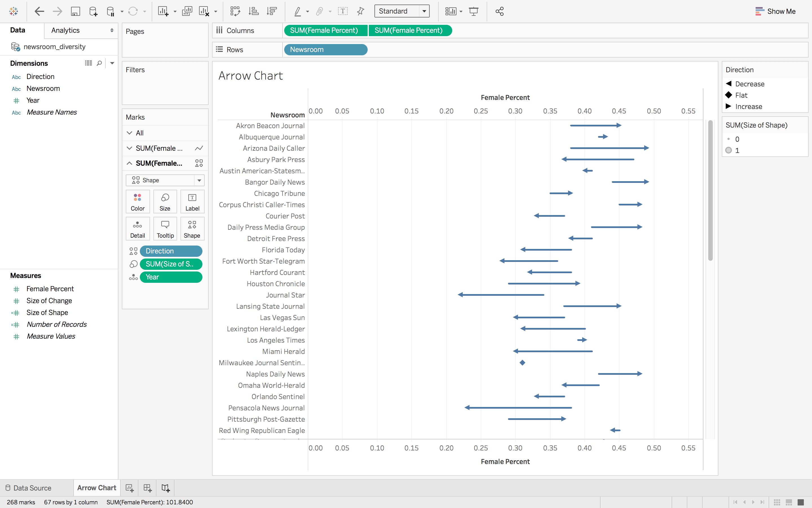Collapse the second SUM(Female... marks card
This screenshot has width=812, height=508.
129,163
